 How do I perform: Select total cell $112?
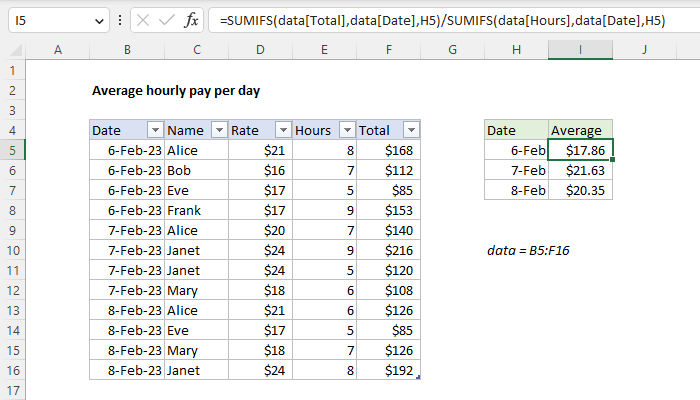388,171
